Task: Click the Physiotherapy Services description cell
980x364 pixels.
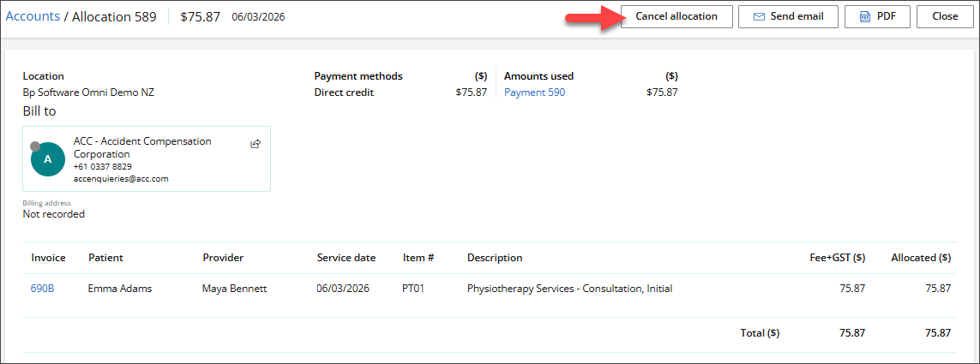Action: tap(569, 289)
